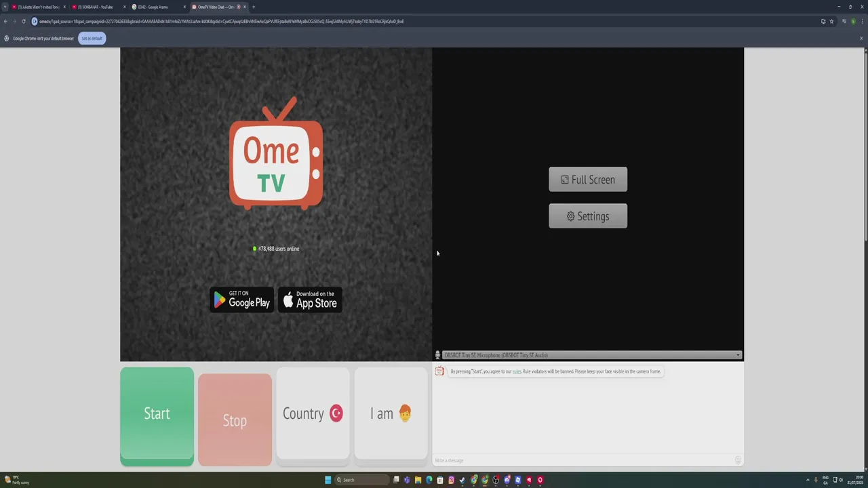868x488 pixels.
Task: Open the Settings button in video panel
Action: [x=588, y=216]
